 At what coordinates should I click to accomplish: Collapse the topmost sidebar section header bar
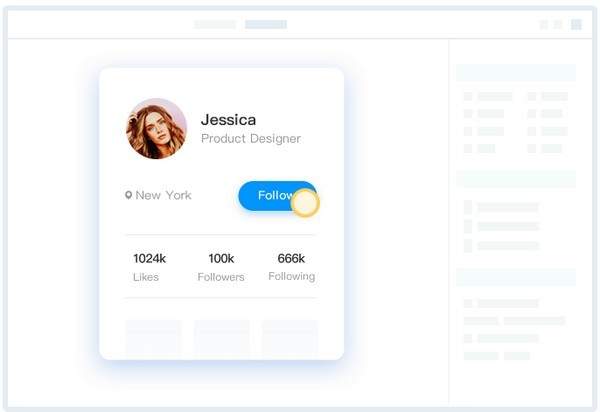tap(516, 73)
